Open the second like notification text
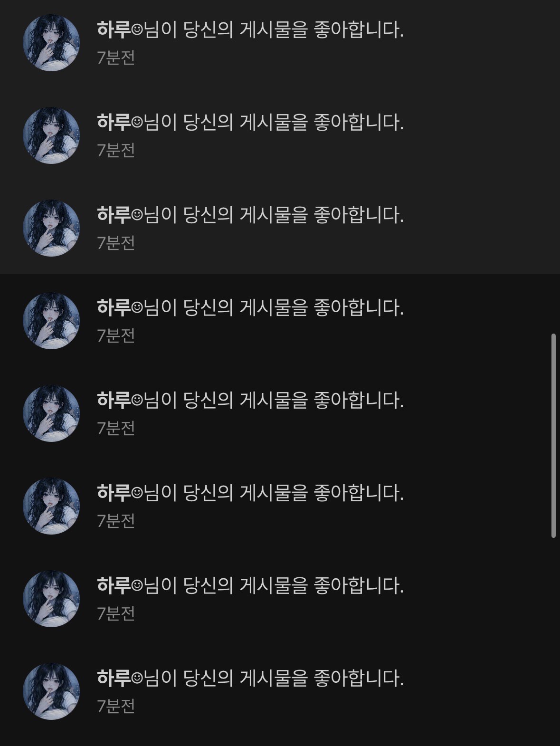 click(x=250, y=123)
